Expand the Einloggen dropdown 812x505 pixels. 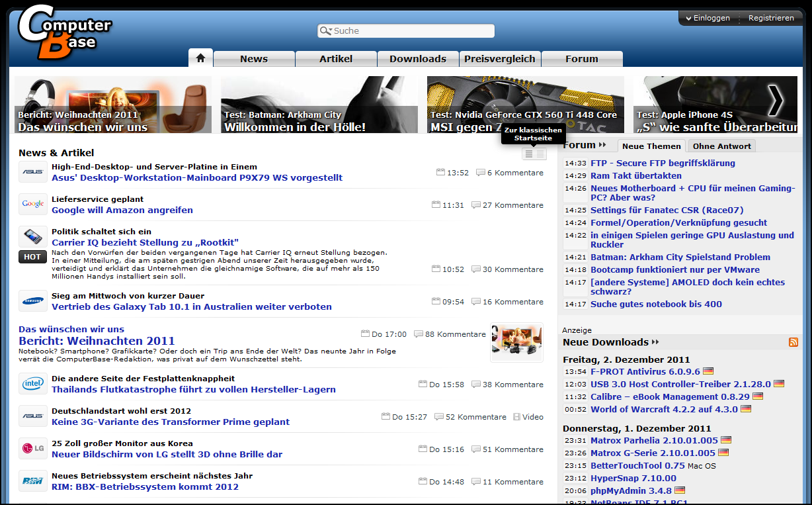coord(708,18)
